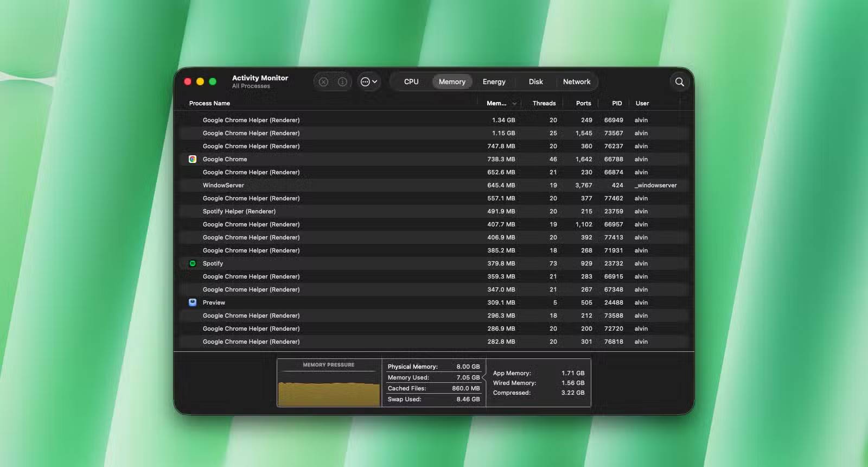Sort by Process Name column header
This screenshot has height=467, width=868.
pyautogui.click(x=209, y=103)
